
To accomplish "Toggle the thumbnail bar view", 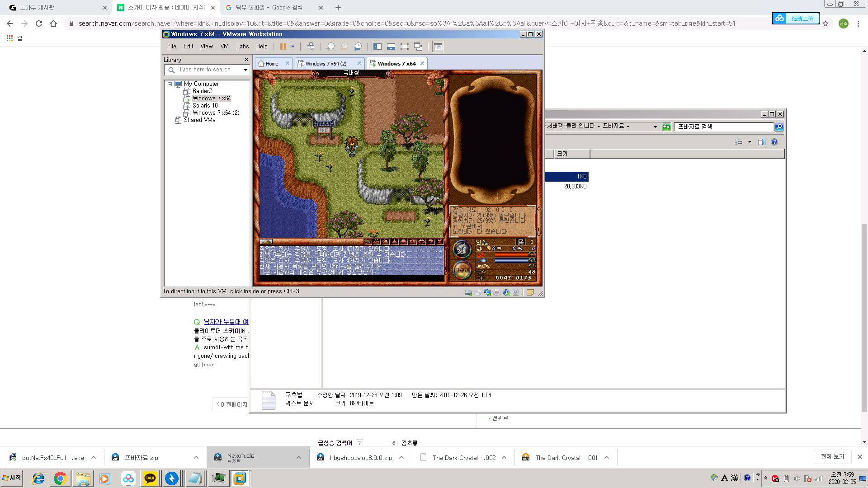I will coord(391,47).
